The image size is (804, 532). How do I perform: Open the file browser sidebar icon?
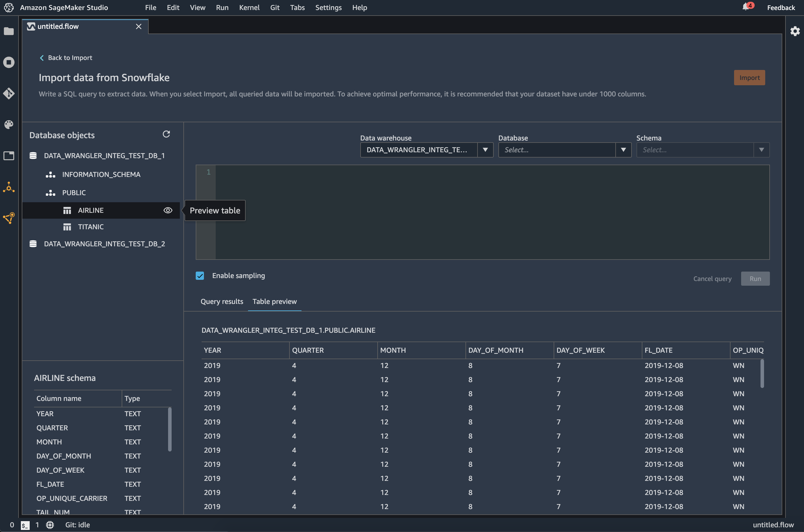(x=9, y=31)
